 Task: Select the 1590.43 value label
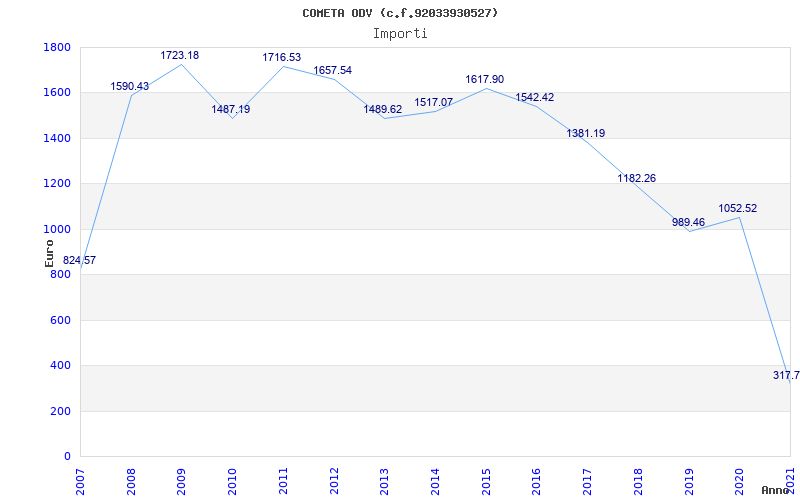tap(130, 87)
